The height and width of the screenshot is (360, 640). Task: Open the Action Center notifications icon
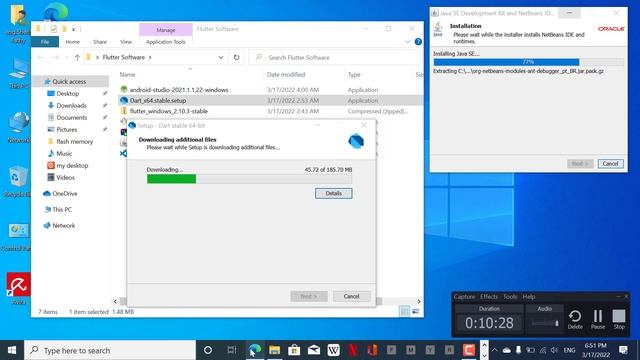tap(623, 350)
